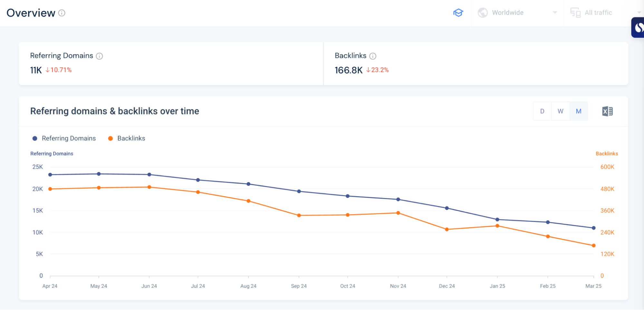Expand the Worldwide country dropdown
Viewport: 644px width, 310px height.
click(x=517, y=13)
